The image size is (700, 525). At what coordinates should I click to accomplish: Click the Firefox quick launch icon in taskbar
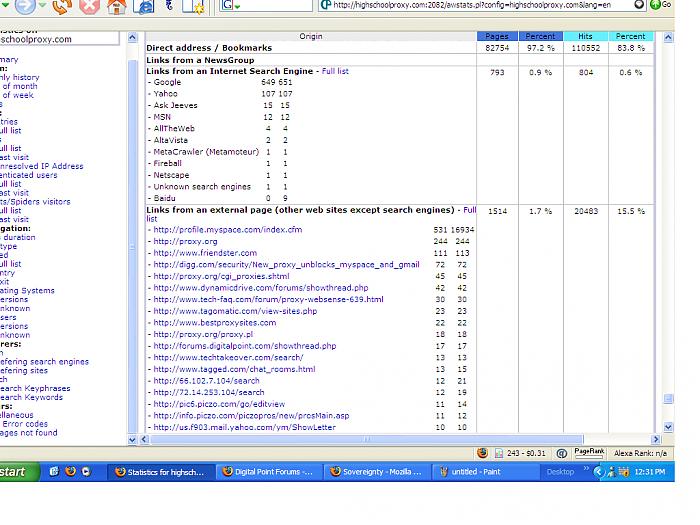(x=70, y=471)
